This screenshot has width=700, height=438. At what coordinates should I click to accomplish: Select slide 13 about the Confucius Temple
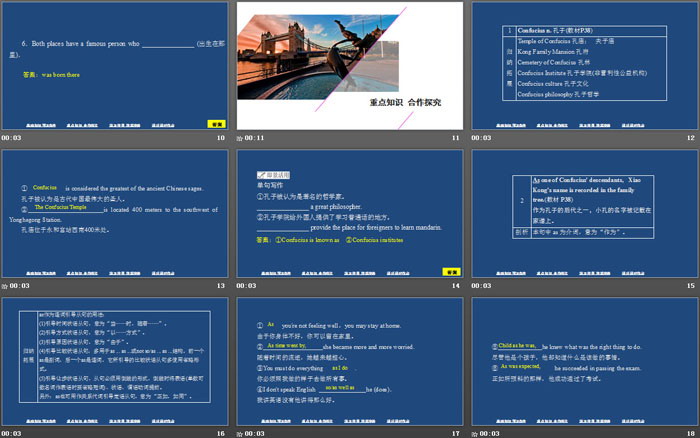click(114, 214)
